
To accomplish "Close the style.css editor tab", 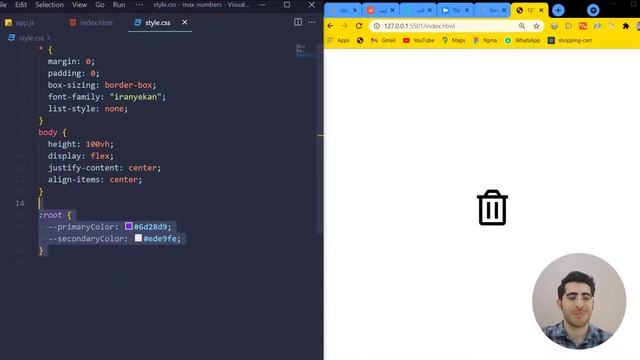I will click(x=185, y=22).
